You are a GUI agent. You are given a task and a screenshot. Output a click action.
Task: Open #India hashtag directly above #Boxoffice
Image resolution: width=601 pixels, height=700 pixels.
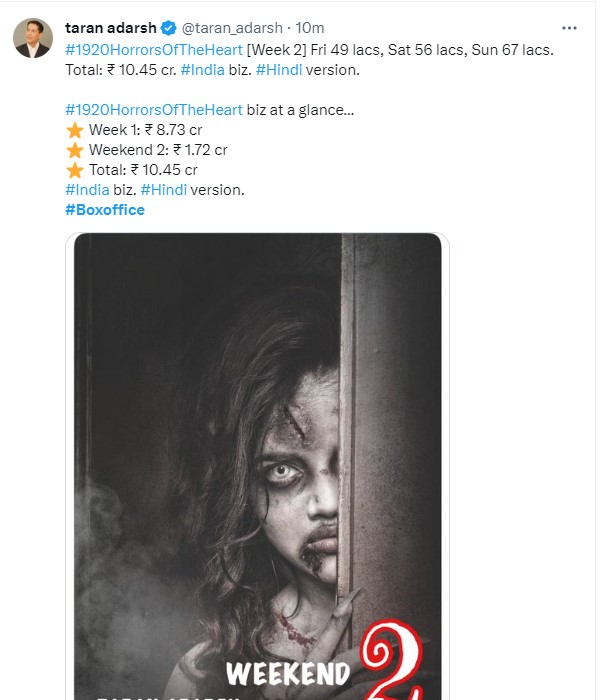click(88, 190)
